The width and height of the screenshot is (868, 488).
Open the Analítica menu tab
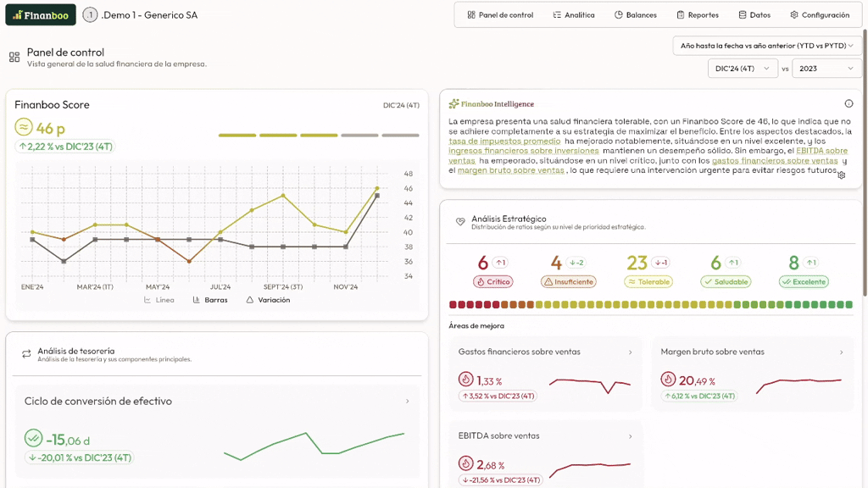(574, 15)
